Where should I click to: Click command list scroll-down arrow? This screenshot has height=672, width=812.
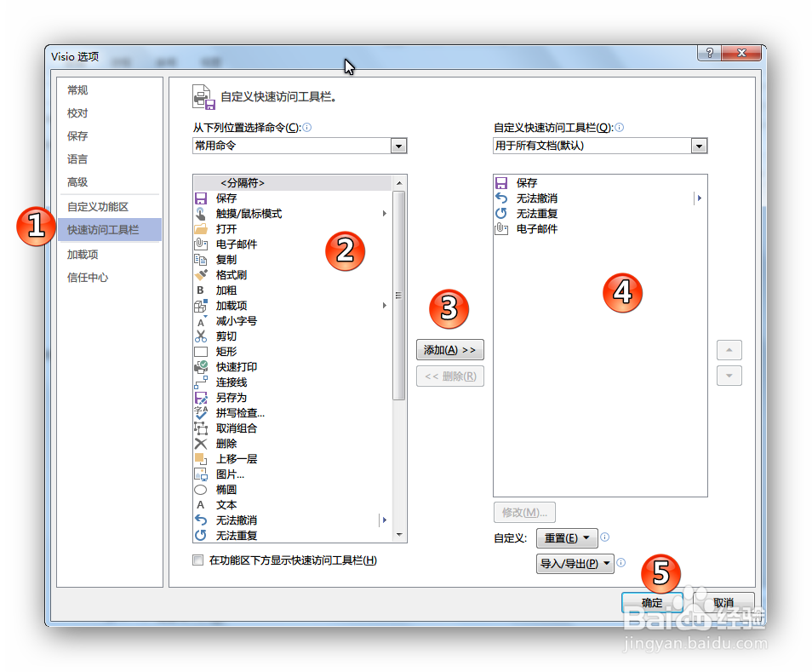click(398, 535)
